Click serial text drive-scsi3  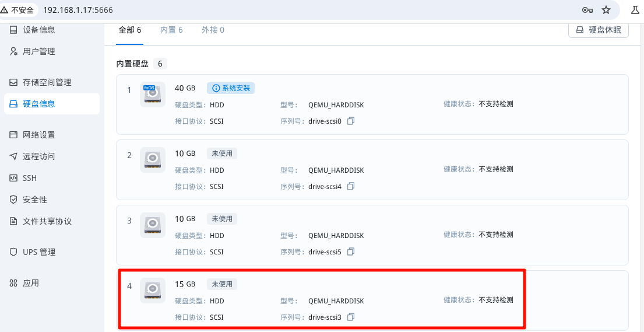(x=325, y=317)
